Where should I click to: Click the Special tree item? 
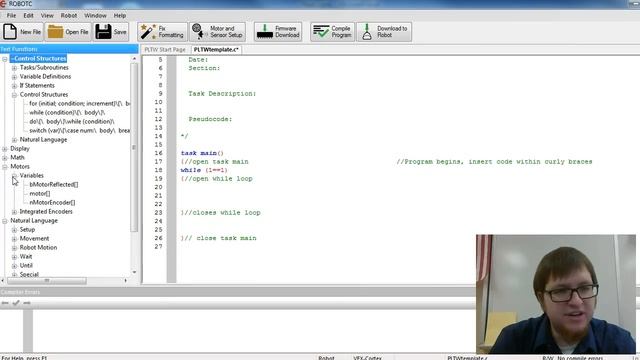pyautogui.click(x=29, y=274)
